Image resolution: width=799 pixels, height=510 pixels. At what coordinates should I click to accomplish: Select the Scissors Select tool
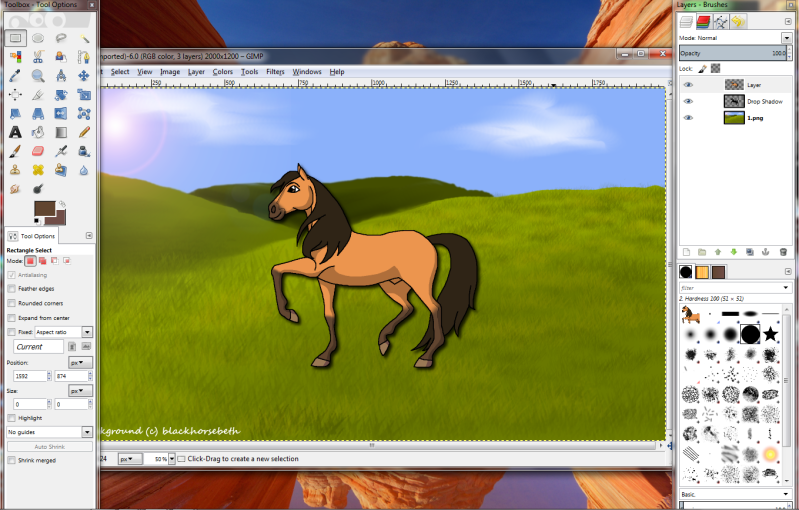click(x=38, y=57)
